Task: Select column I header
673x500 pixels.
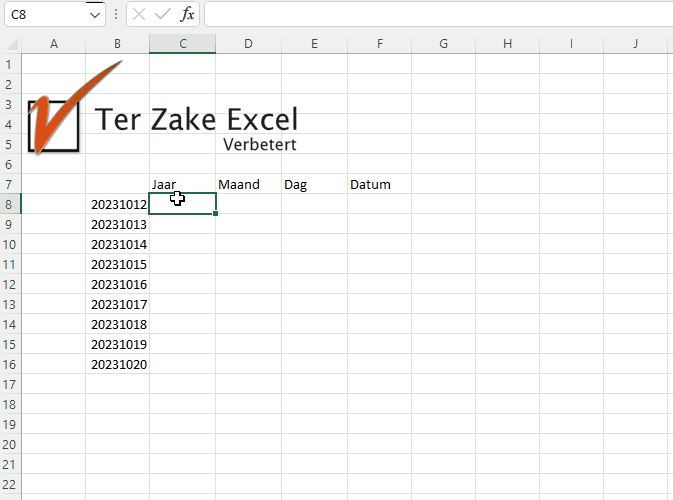Action: (571, 44)
